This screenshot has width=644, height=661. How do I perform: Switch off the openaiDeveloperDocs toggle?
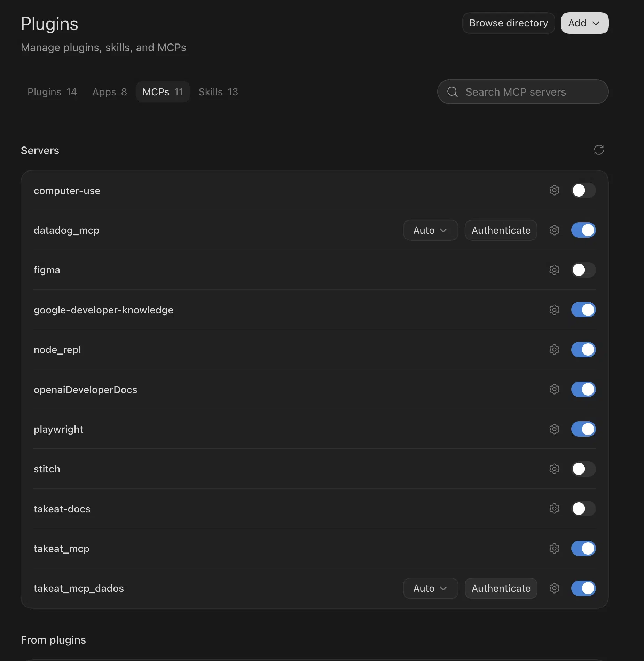(583, 389)
